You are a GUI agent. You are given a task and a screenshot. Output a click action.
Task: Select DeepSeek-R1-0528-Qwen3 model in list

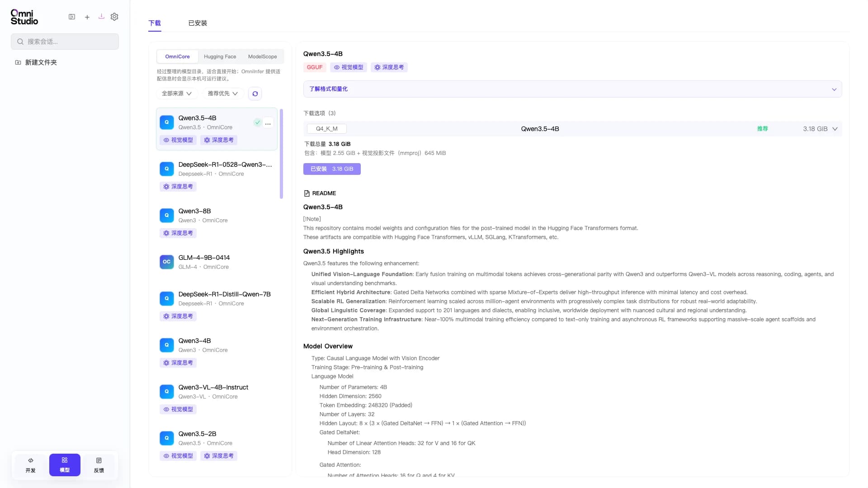(217, 175)
